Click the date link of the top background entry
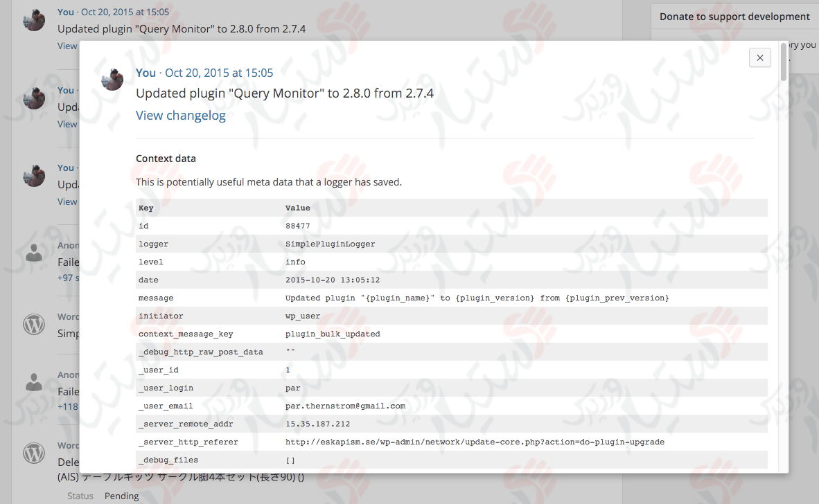The image size is (819, 504). point(125,12)
